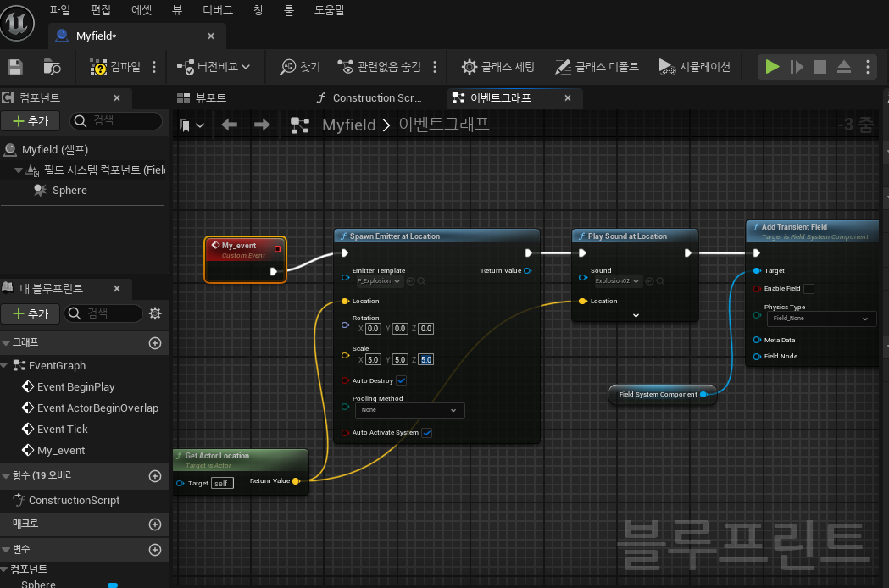Open the 도움말 menu
The width and height of the screenshot is (889, 588).
pyautogui.click(x=330, y=9)
